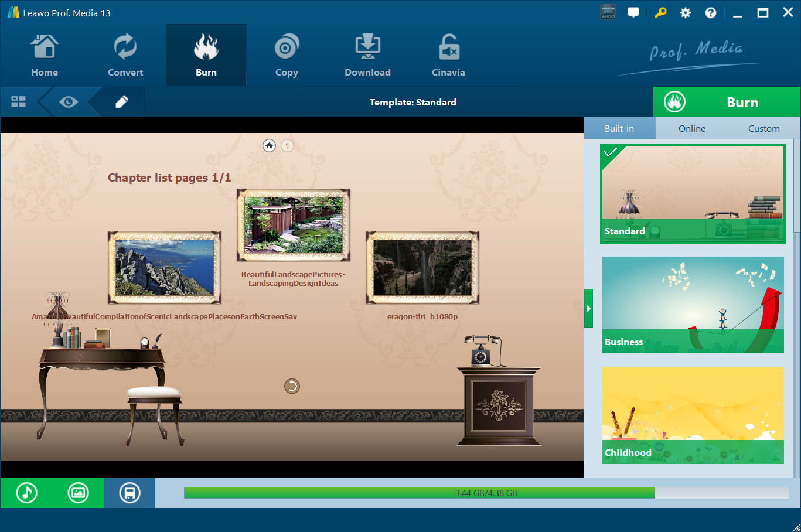This screenshot has width=801, height=532.
Task: Select chapter page 1 indicator
Action: [287, 146]
